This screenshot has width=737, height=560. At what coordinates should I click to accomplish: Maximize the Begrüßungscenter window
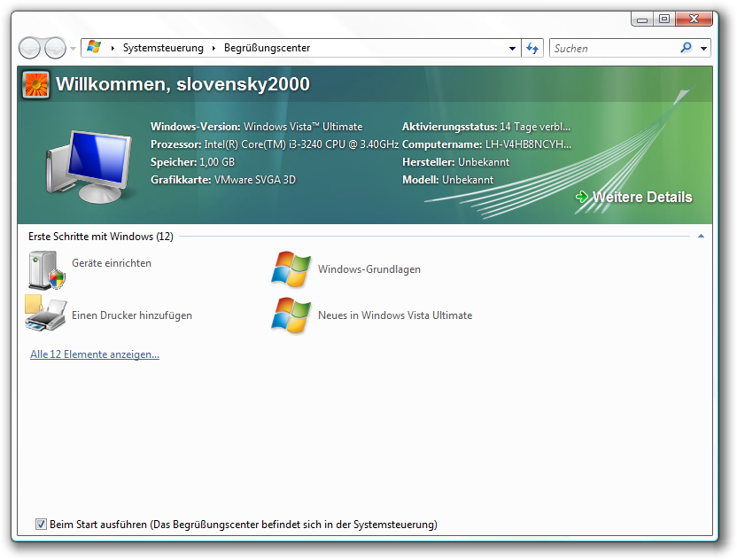[x=664, y=19]
